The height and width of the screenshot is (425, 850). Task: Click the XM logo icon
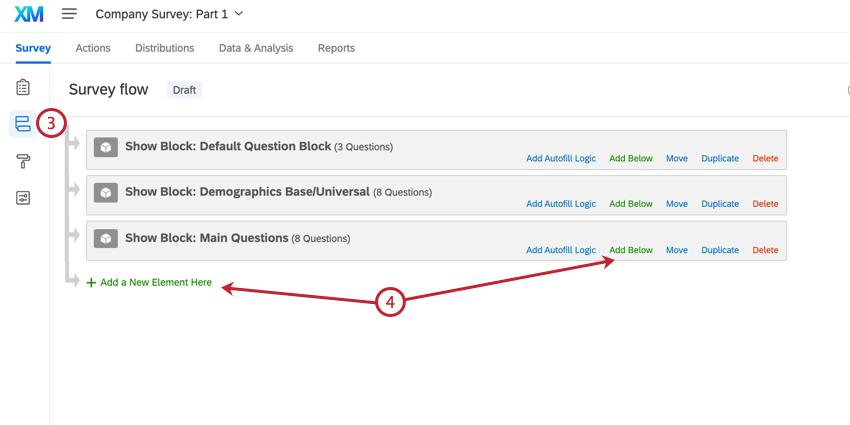click(29, 14)
